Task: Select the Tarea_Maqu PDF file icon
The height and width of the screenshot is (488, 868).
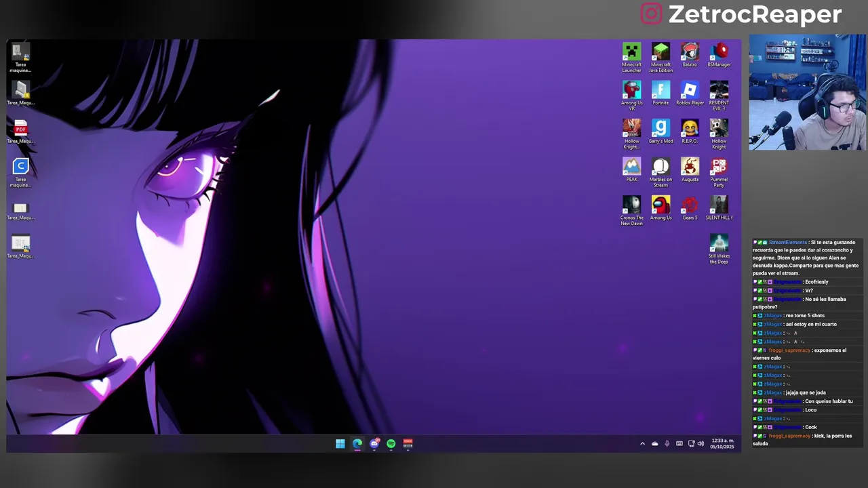Action: 20,131
